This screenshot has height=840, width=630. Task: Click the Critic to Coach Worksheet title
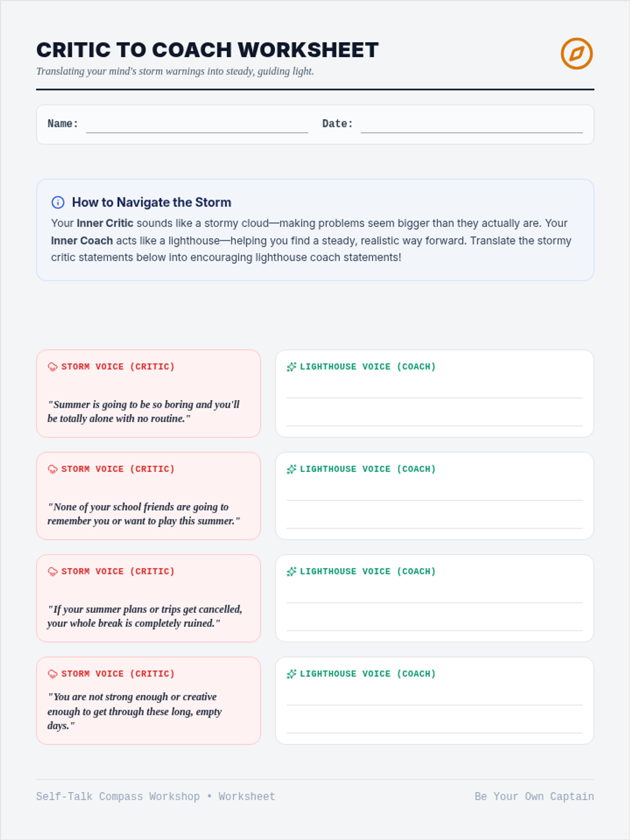click(x=207, y=50)
